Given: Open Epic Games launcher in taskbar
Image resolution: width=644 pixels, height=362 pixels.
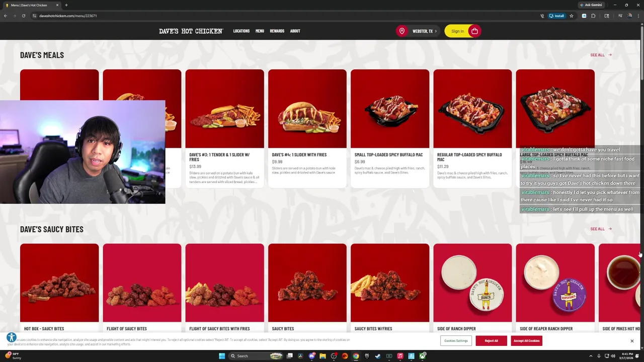Looking at the screenshot, I should [x=367, y=356].
